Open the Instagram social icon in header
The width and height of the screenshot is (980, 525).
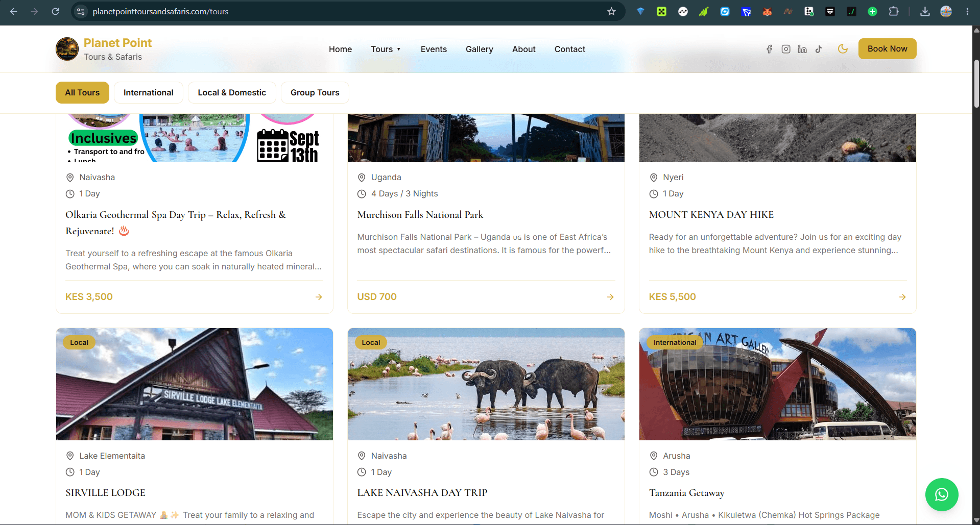pyautogui.click(x=786, y=49)
